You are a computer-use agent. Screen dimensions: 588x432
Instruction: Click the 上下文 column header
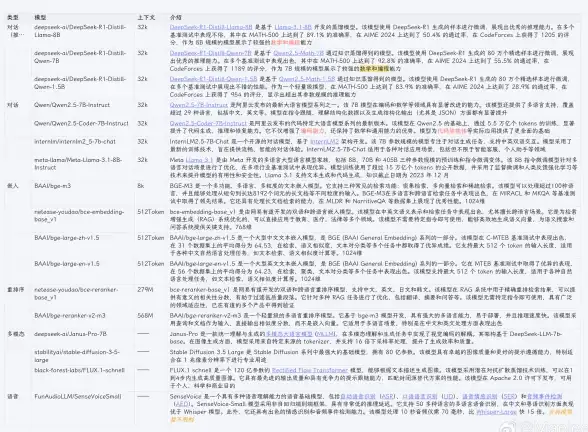click(146, 18)
